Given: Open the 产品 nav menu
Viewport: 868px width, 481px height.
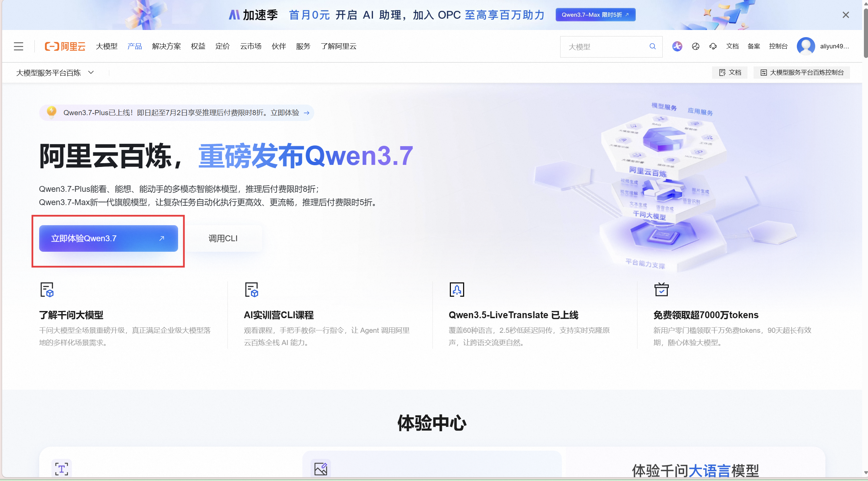Looking at the screenshot, I should pyautogui.click(x=135, y=46).
